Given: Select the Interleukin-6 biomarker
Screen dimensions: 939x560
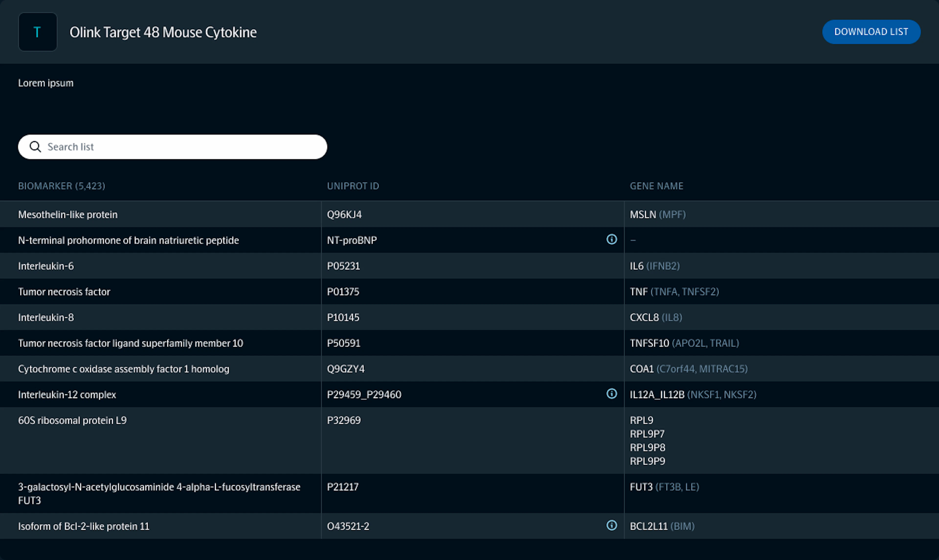Looking at the screenshot, I should click(x=46, y=266).
